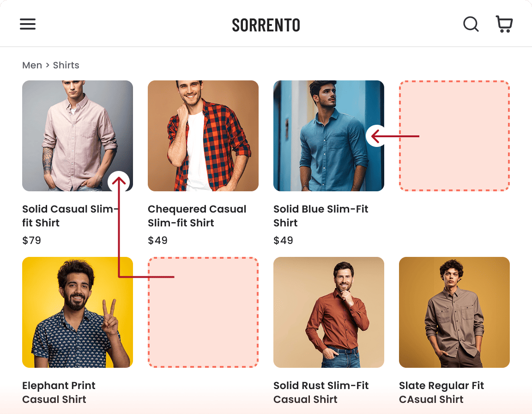The width and height of the screenshot is (532, 414).
Task: Select the Shirts breadcrumb
Action: pos(66,65)
